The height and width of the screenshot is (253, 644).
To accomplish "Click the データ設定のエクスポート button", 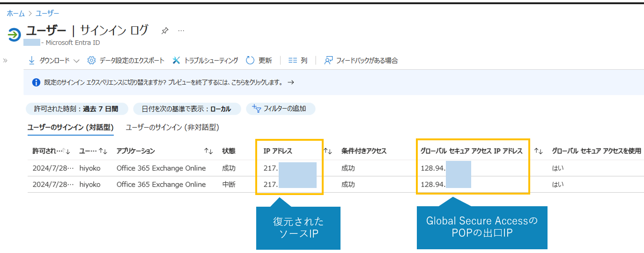I will point(126,60).
